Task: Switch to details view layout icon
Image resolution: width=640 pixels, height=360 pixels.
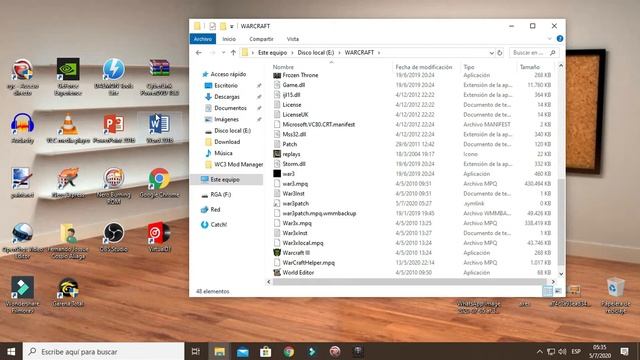Action: 547,291
